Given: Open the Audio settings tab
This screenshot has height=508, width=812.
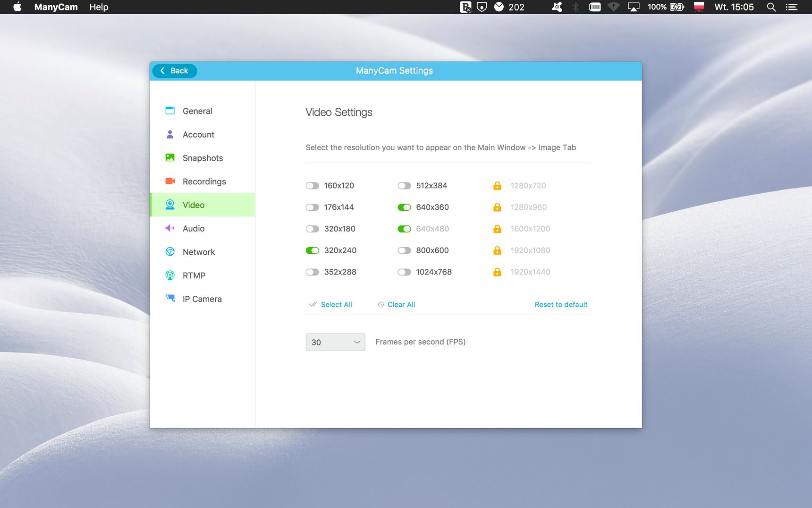Looking at the screenshot, I should [202, 228].
